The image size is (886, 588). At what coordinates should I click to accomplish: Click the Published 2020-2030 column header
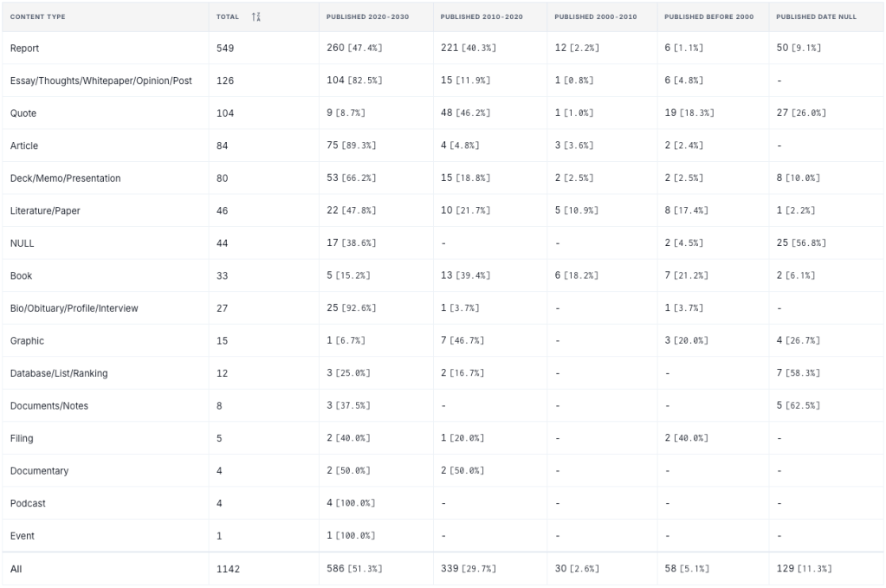pos(367,16)
